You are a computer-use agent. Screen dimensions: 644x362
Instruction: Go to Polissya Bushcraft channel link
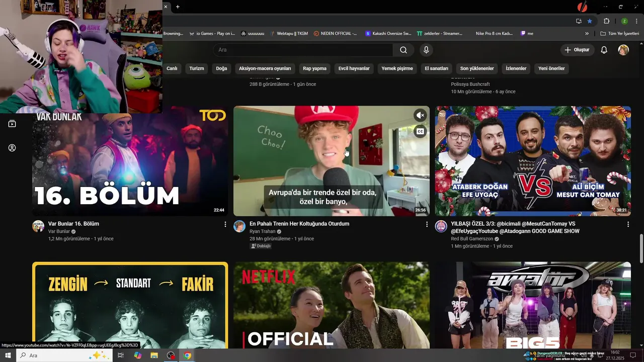click(x=470, y=84)
